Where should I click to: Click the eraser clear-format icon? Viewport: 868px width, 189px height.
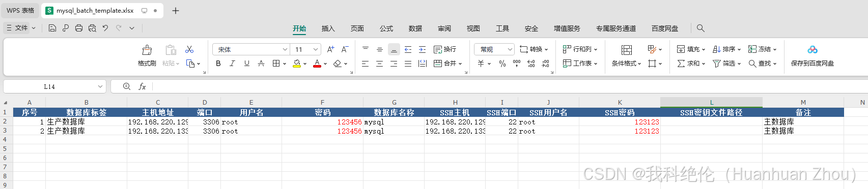pos(337,64)
